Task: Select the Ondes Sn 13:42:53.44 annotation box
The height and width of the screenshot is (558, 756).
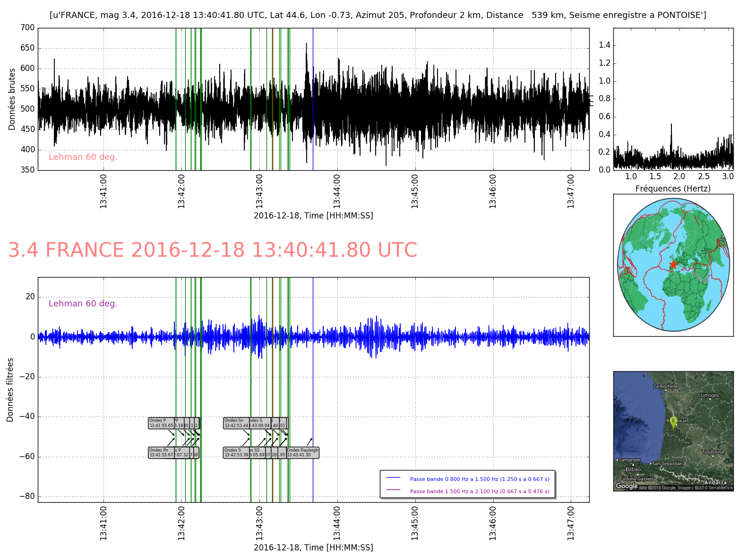Action: [x=236, y=423]
